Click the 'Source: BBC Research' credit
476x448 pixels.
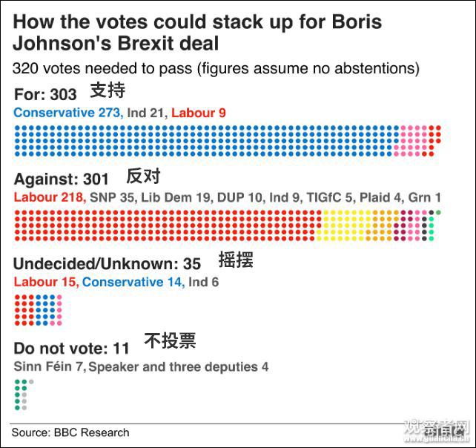coord(70,432)
